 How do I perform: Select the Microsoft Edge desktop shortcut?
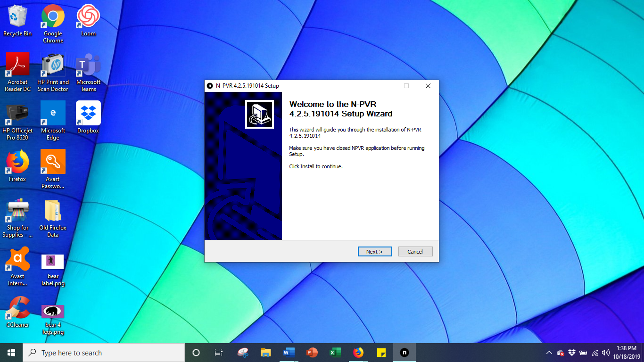(x=53, y=121)
